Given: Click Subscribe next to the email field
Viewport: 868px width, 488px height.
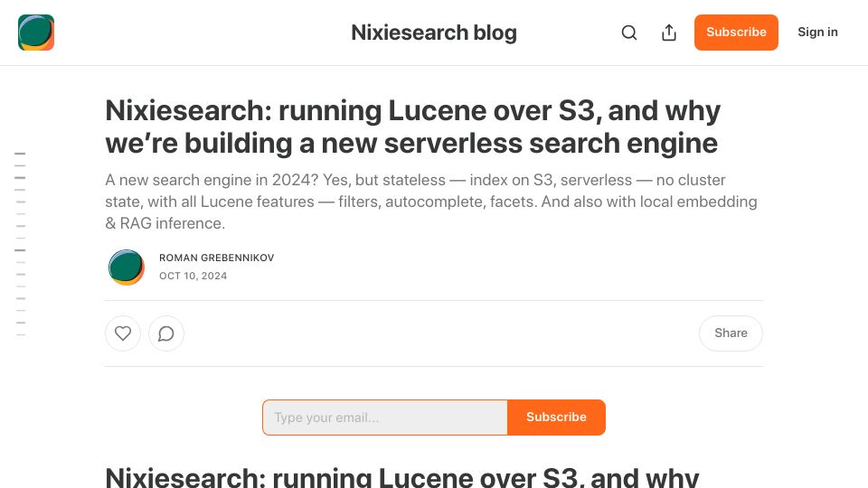Looking at the screenshot, I should click(556, 418).
